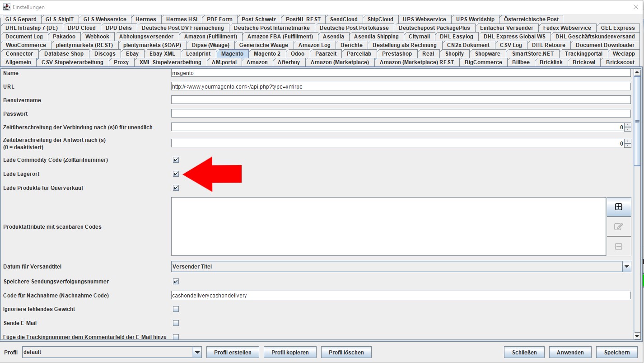Enable Füge die Trackingnummer dem Kommentarfeld checkbox
644x363 pixels.
coord(176,337)
